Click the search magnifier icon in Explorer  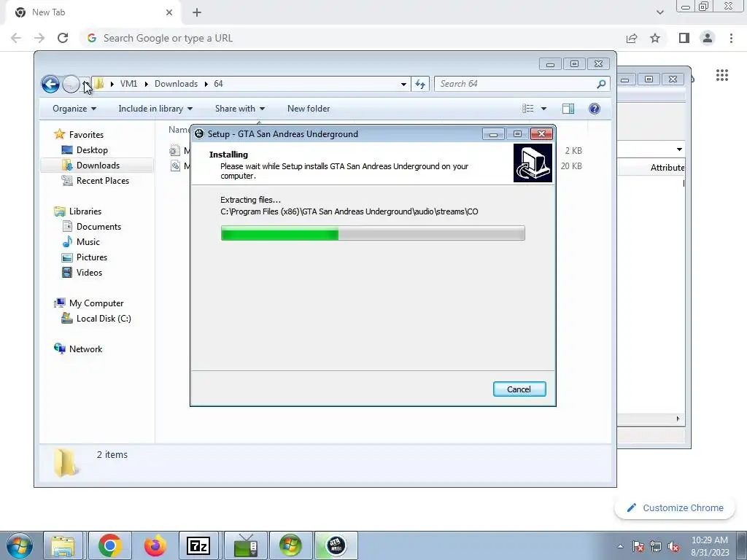click(601, 84)
